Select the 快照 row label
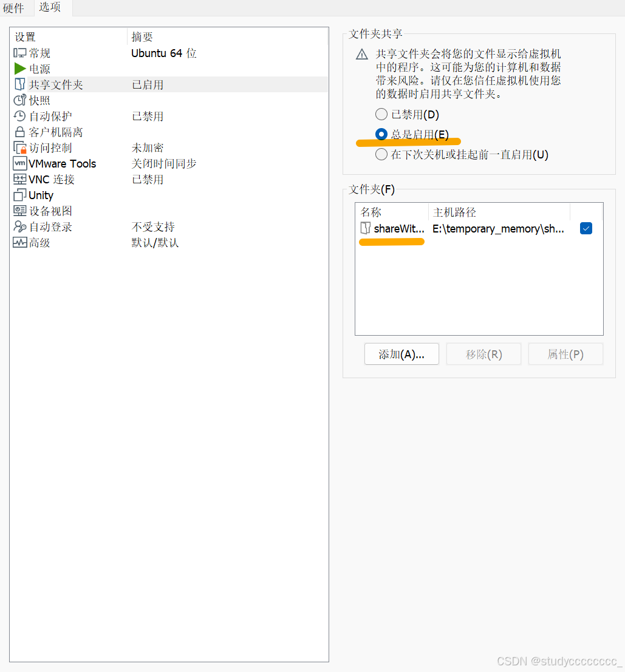 click(x=39, y=100)
